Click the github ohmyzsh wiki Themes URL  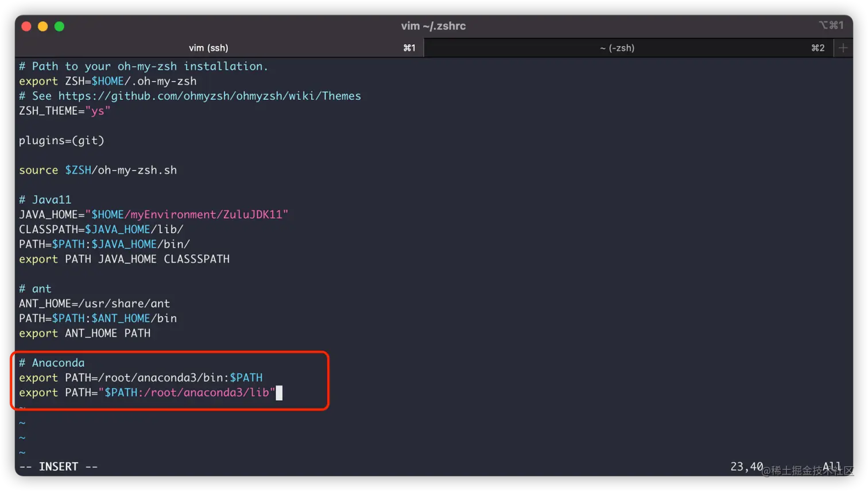[x=210, y=96]
